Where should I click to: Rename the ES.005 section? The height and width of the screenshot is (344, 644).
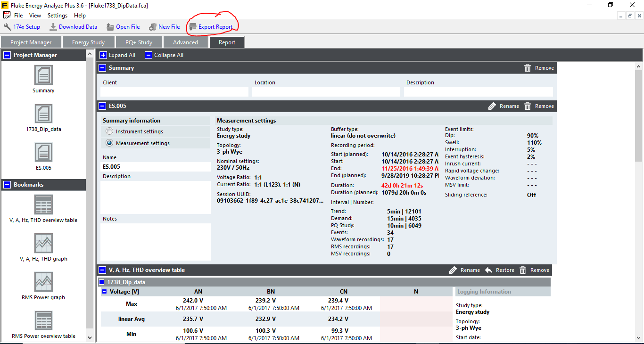pos(504,106)
